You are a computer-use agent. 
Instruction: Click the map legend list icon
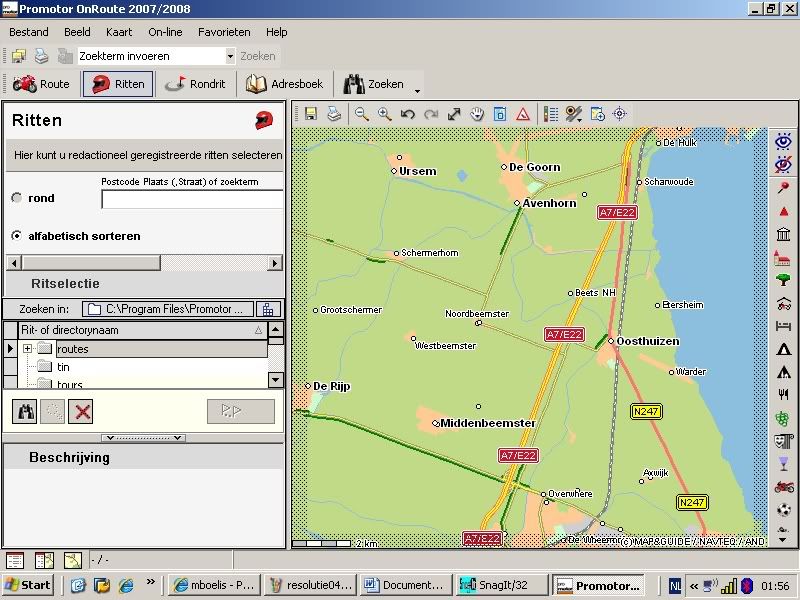(551, 114)
